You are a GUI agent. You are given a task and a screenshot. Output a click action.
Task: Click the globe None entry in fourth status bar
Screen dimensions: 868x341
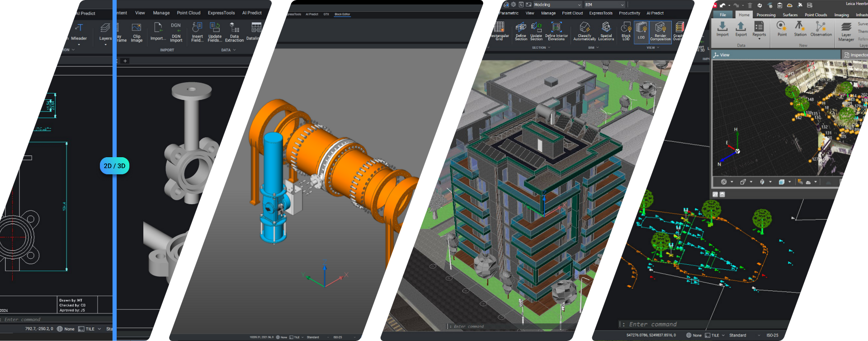tap(694, 335)
